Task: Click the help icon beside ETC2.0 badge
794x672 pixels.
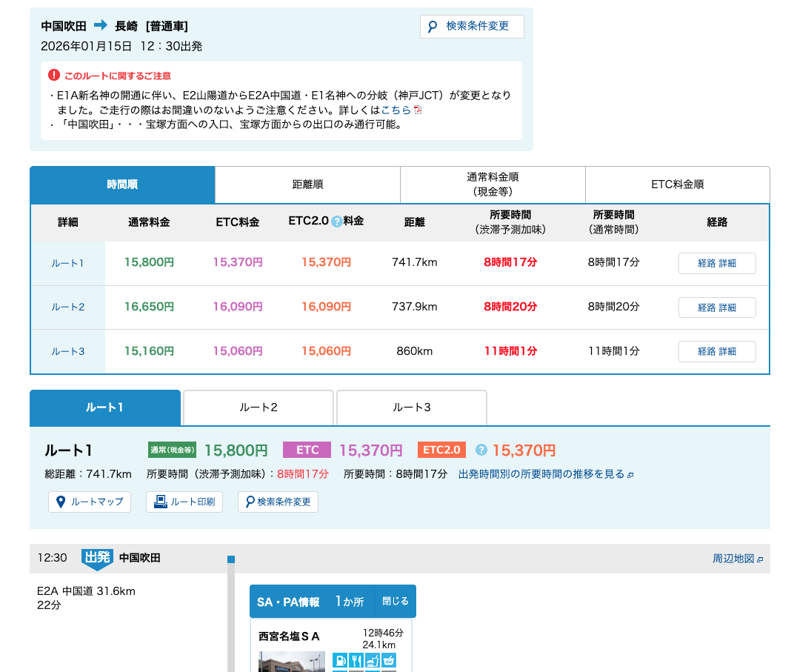Action: pos(481,450)
